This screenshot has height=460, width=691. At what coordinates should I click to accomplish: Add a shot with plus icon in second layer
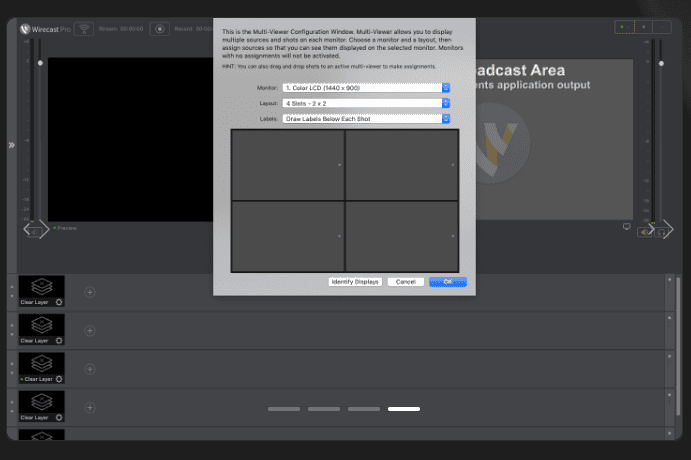point(90,330)
